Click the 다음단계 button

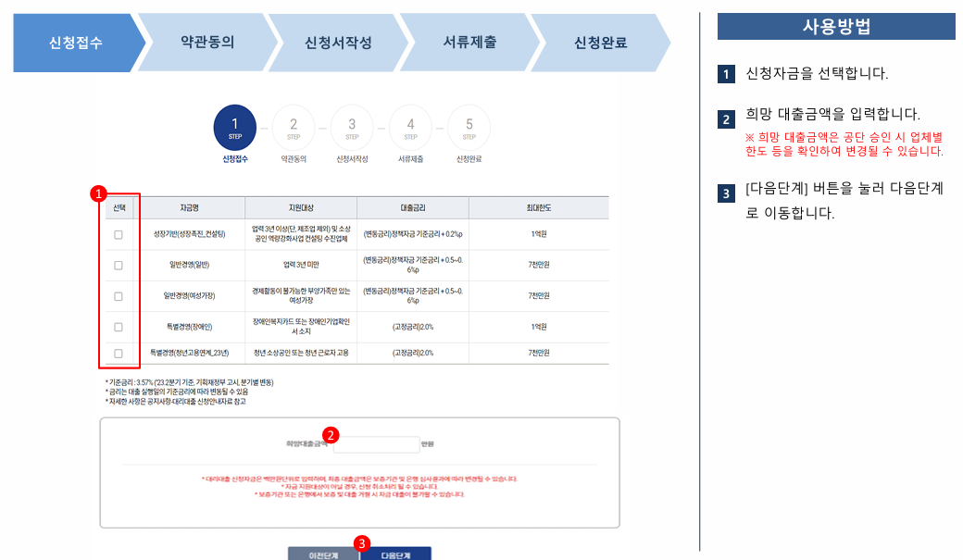(397, 553)
